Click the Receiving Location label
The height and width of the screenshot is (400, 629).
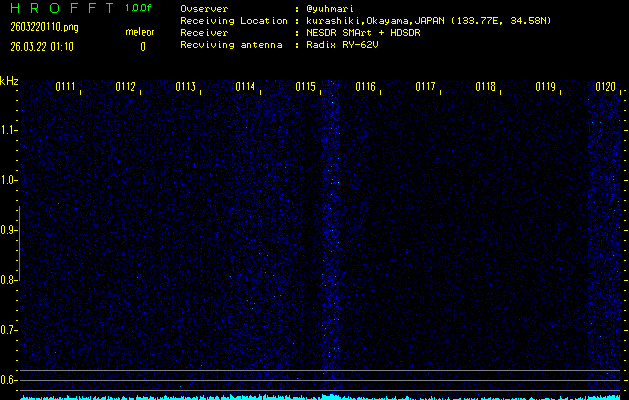[x=234, y=21]
